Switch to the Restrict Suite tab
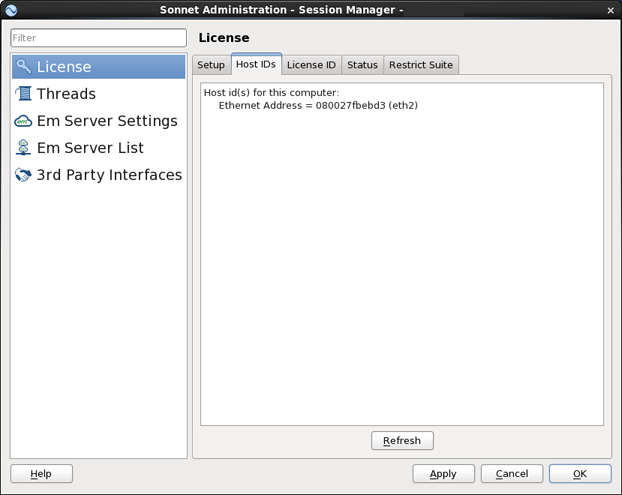622x495 pixels. (x=421, y=65)
